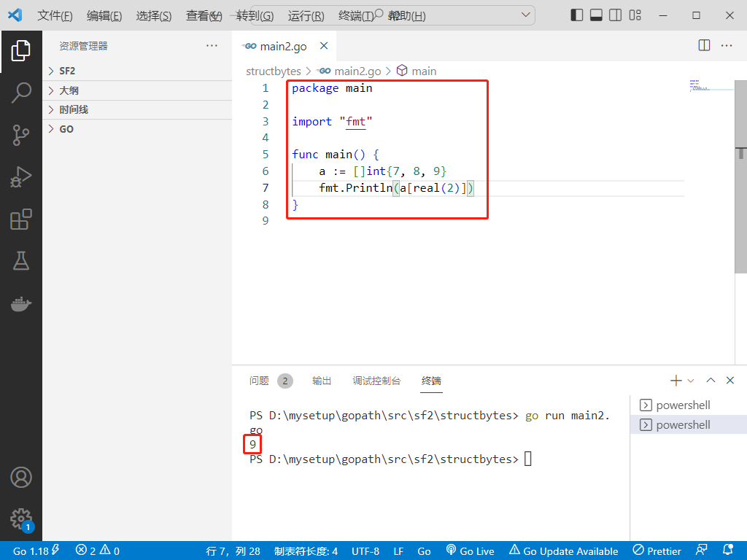Select the Run and Debug icon

(x=21, y=176)
